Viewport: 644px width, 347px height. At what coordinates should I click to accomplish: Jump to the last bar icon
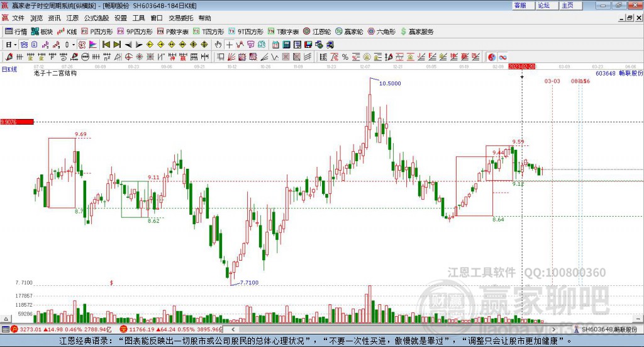(x=117, y=45)
